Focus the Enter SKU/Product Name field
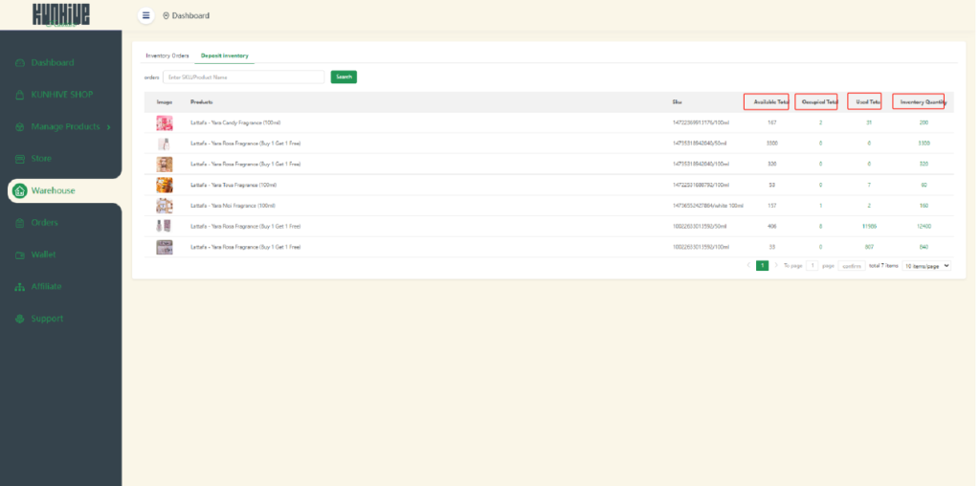The width and height of the screenshot is (980, 486). (x=243, y=77)
